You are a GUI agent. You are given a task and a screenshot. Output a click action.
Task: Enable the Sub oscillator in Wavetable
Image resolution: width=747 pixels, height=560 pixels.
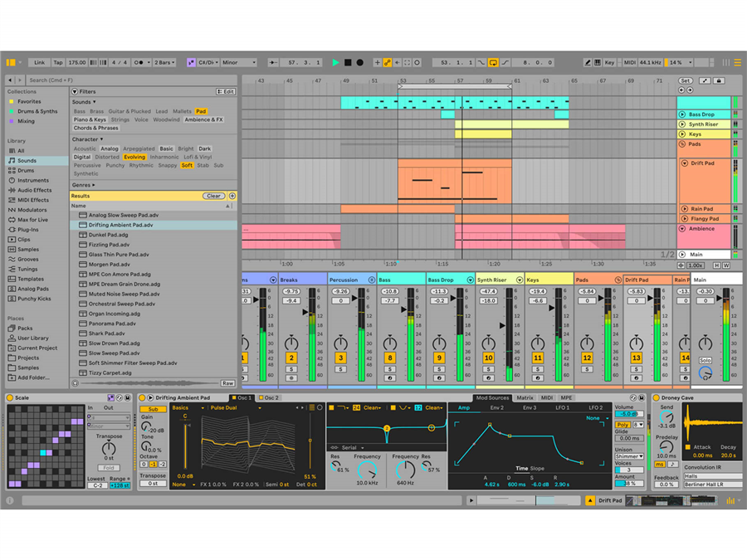153,409
